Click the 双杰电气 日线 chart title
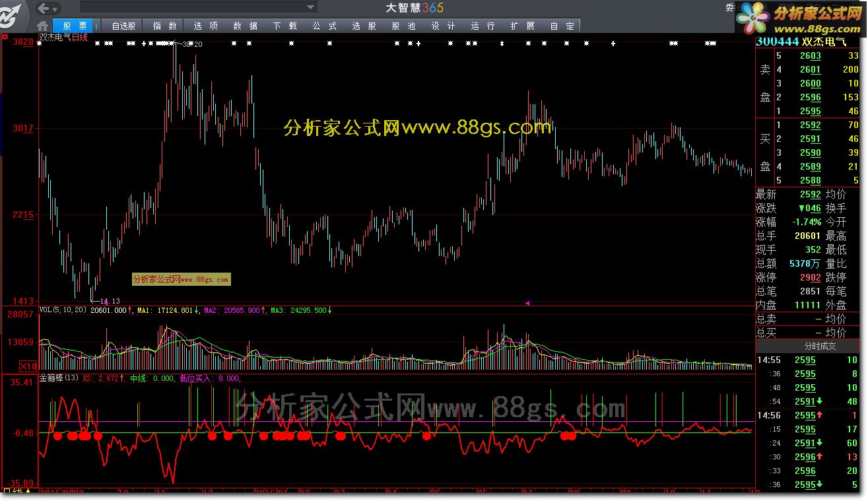This screenshot has height=501, width=868. coord(63,38)
